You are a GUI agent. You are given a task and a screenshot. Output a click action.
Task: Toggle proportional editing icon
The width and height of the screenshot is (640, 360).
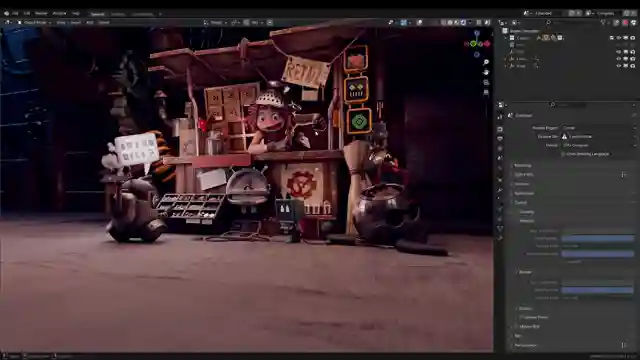(270, 22)
